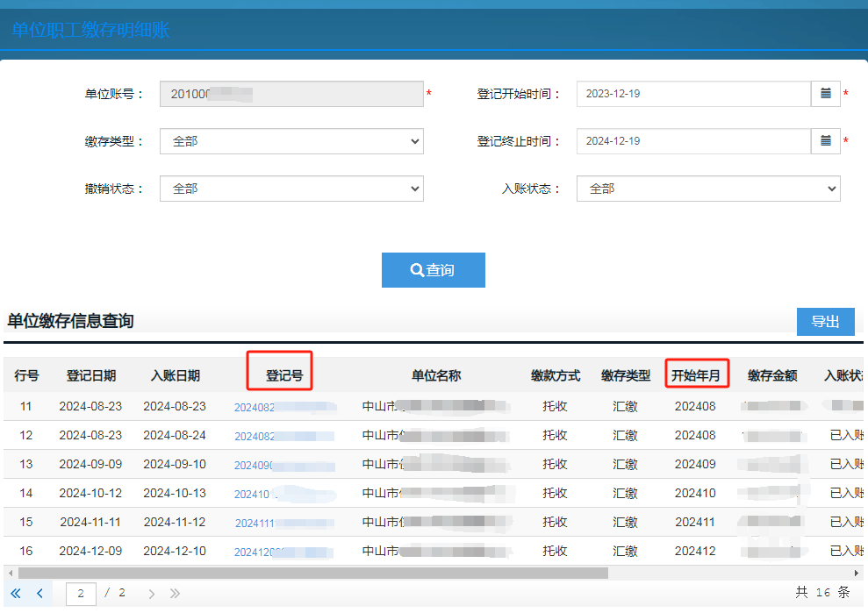Click the 导出 export button

825,322
